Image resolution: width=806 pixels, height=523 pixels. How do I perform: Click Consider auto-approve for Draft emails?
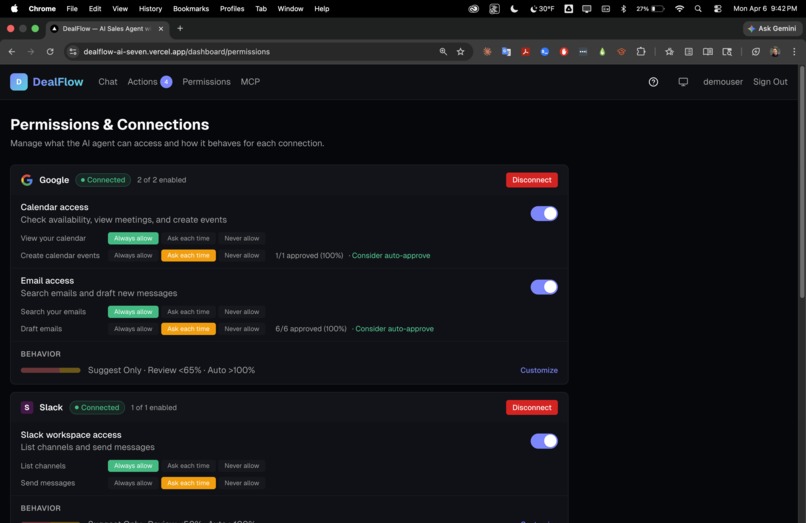point(394,329)
